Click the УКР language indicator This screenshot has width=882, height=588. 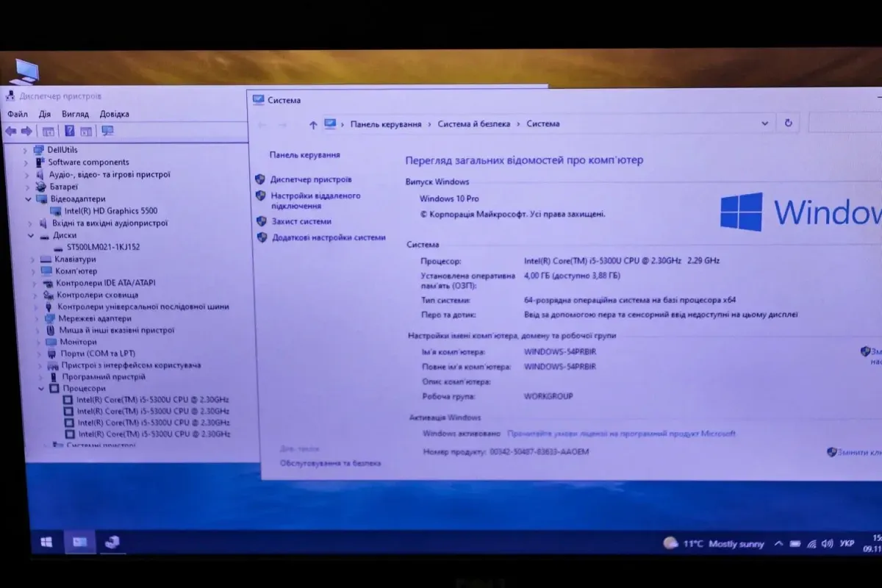(x=847, y=544)
